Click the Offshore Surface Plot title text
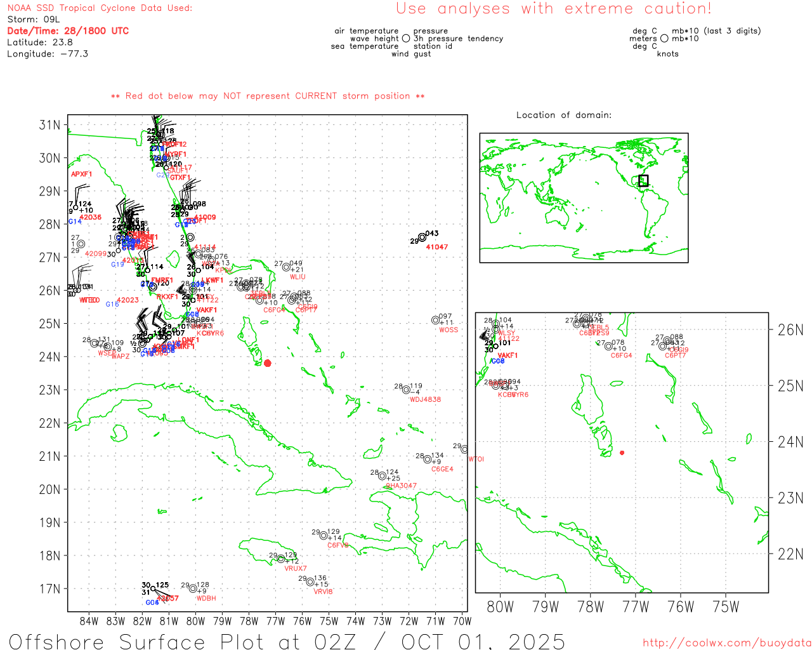Viewport: 812px width, 650px height. pyautogui.click(x=287, y=641)
